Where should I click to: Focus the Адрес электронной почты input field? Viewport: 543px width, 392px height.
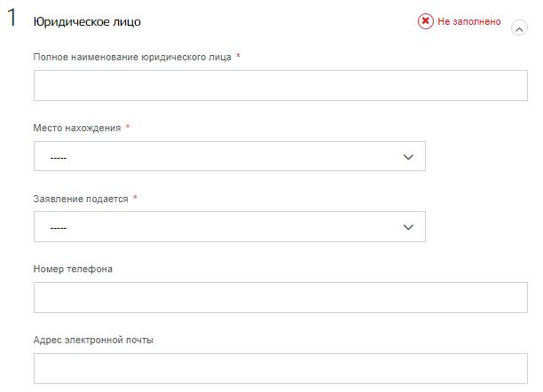[280, 368]
